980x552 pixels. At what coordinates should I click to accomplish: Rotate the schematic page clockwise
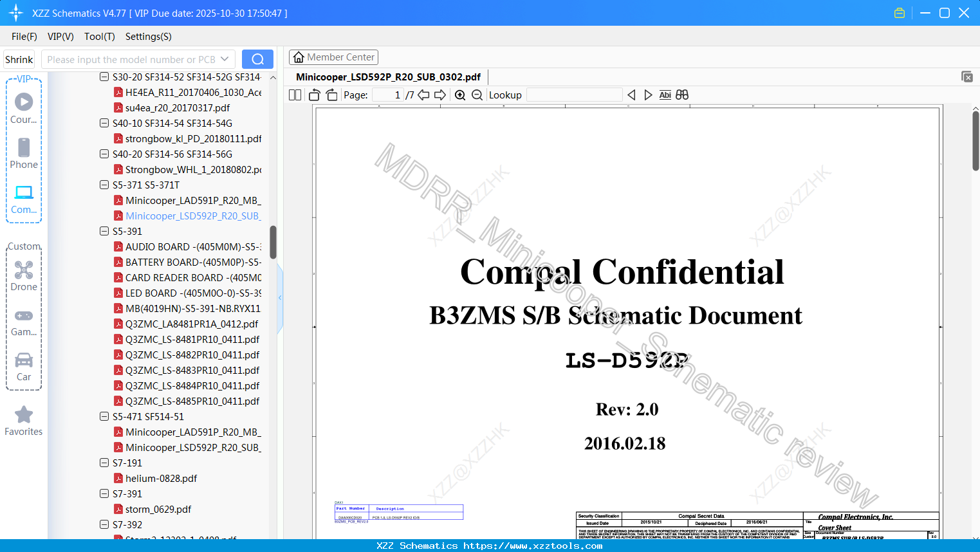click(x=331, y=95)
